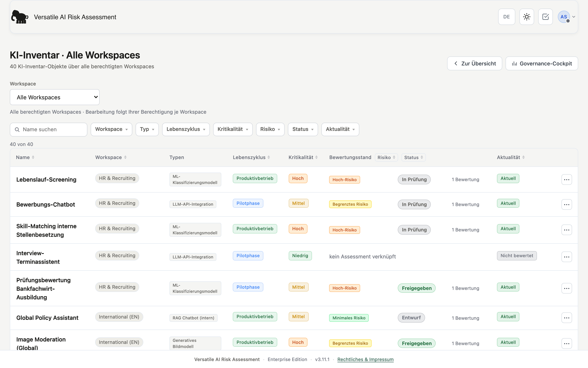Sort table by Kritikalität column
588x368 pixels.
click(x=303, y=157)
